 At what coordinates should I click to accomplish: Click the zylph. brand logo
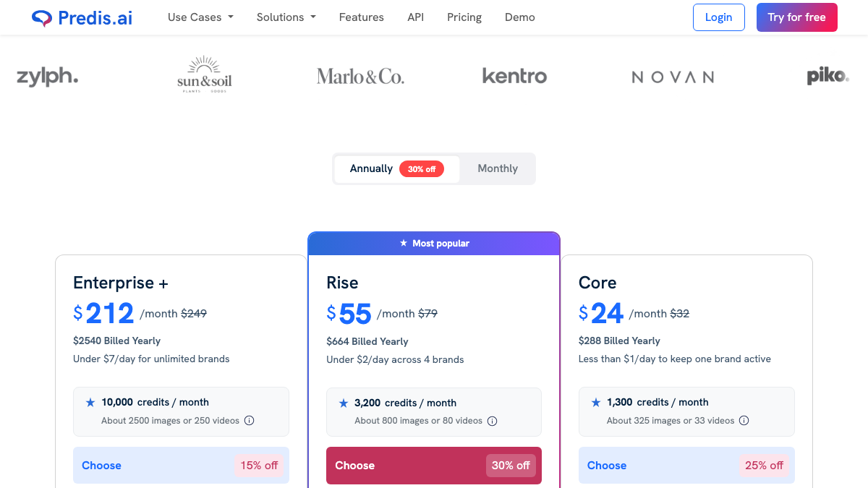click(48, 77)
